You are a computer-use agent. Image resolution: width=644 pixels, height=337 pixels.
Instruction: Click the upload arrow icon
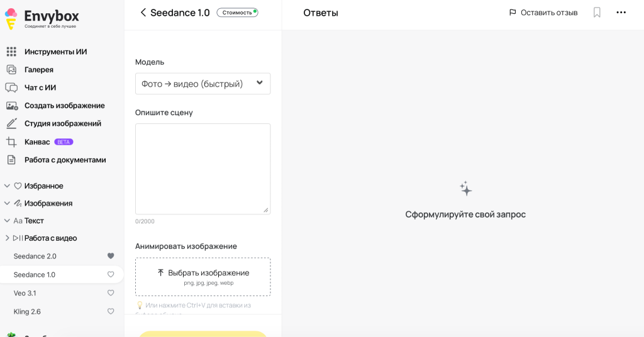(160, 273)
